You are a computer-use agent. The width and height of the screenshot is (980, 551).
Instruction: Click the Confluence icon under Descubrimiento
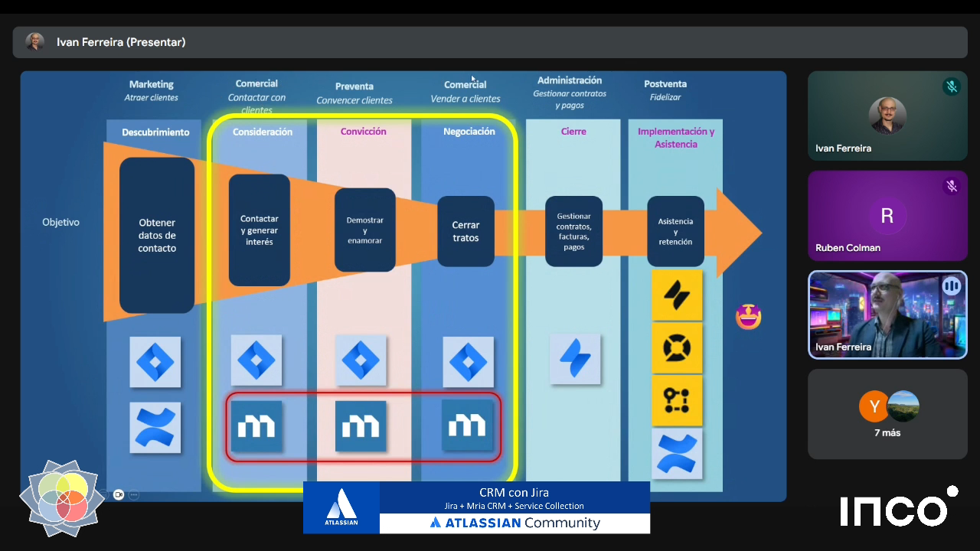[155, 427]
